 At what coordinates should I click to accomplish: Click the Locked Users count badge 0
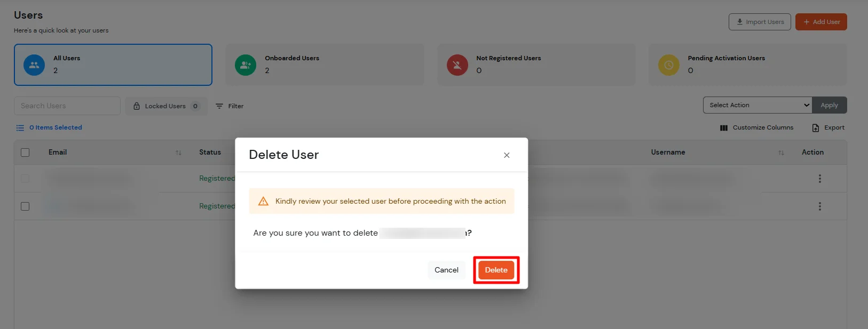pyautogui.click(x=195, y=106)
